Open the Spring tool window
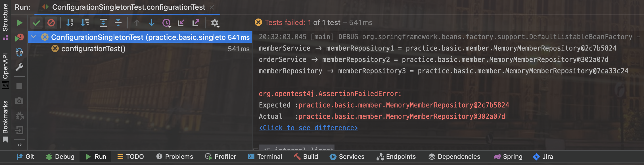This screenshot has width=644, height=165. coord(508,156)
